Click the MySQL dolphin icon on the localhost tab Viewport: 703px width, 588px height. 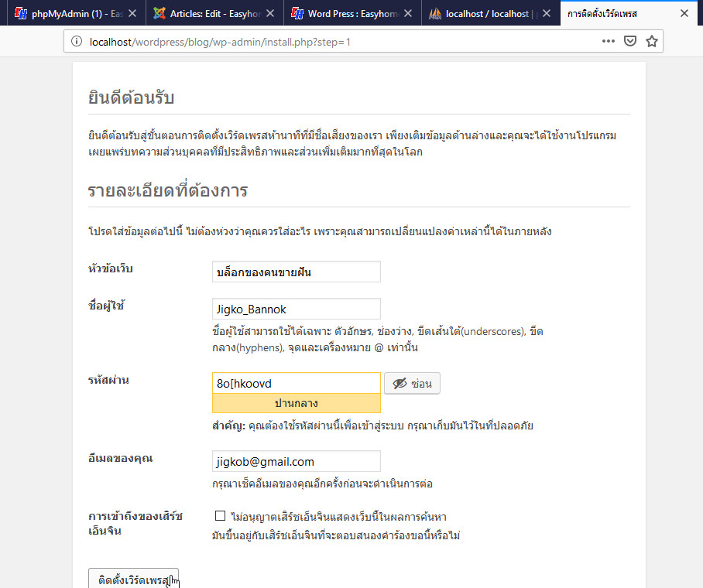pyautogui.click(x=436, y=12)
